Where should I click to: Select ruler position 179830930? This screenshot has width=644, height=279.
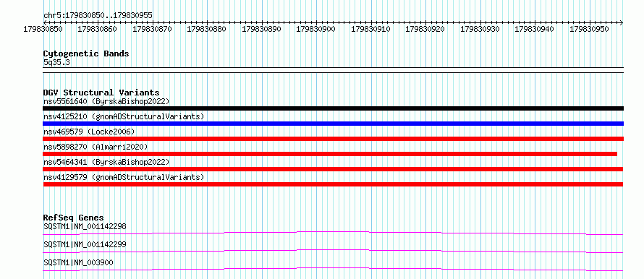coord(480,29)
